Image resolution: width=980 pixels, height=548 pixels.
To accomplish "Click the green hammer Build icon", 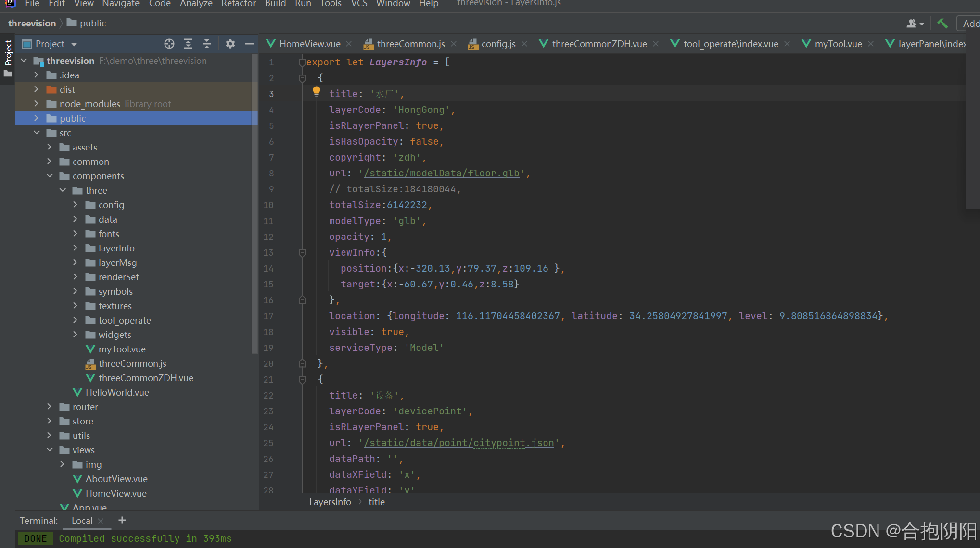I will pyautogui.click(x=942, y=23).
